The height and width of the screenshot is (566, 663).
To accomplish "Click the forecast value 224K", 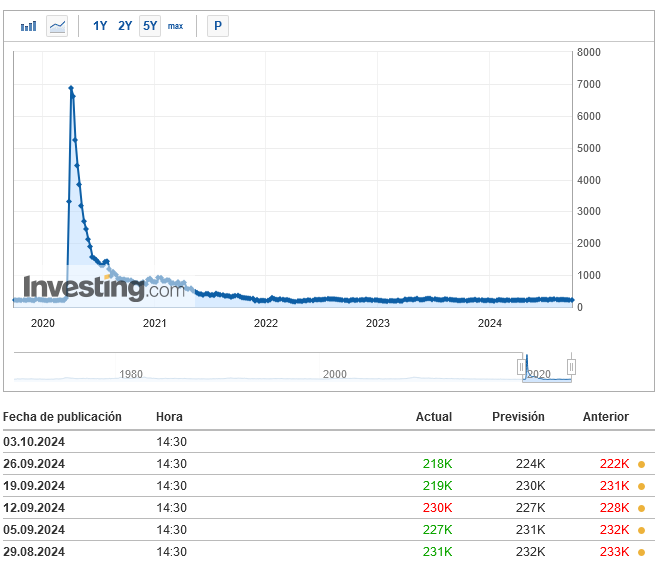I will [530, 464].
